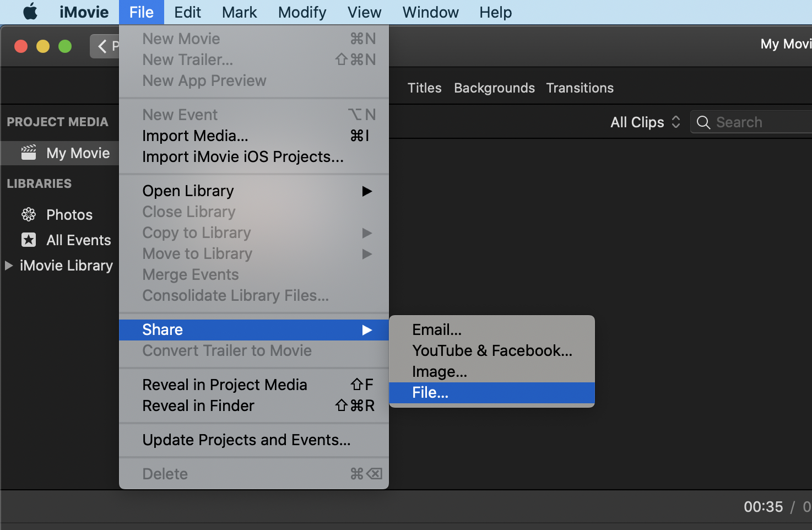The height and width of the screenshot is (530, 812).
Task: Pick YouTube & Facebook… share option
Action: pos(492,350)
